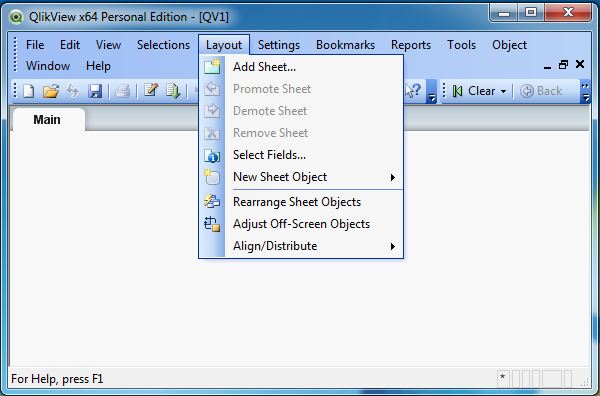600x396 pixels.
Task: Open the Help menu
Action: [98, 66]
